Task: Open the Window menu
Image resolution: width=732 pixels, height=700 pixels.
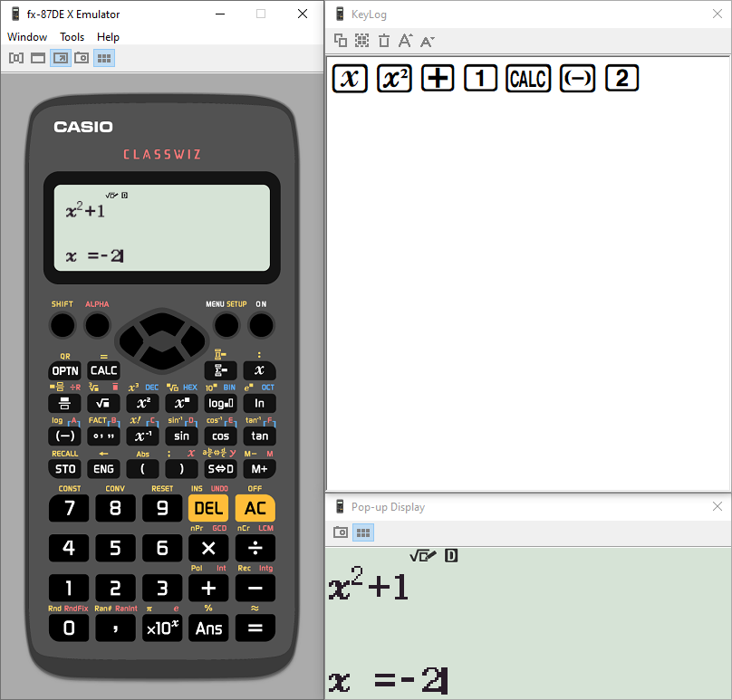Action: click(27, 37)
